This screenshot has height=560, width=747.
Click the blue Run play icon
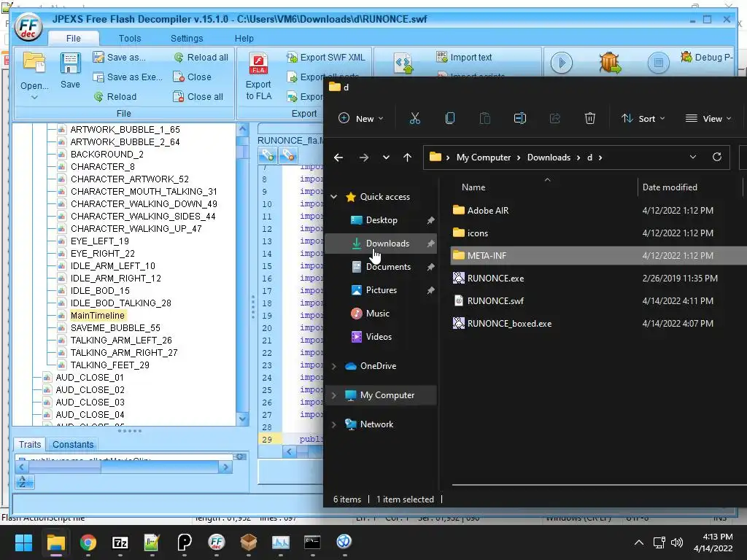click(x=562, y=63)
